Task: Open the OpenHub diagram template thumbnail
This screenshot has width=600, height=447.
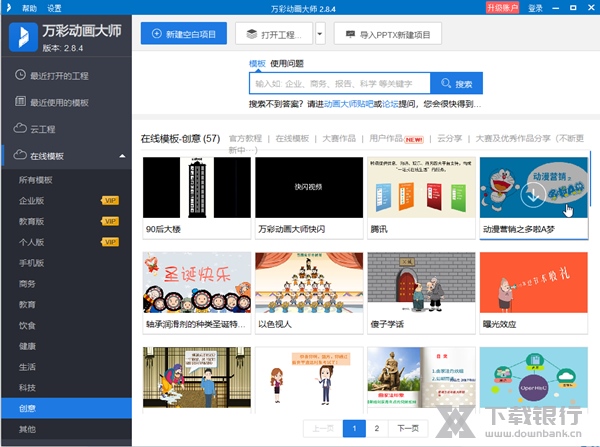Action: [x=534, y=377]
